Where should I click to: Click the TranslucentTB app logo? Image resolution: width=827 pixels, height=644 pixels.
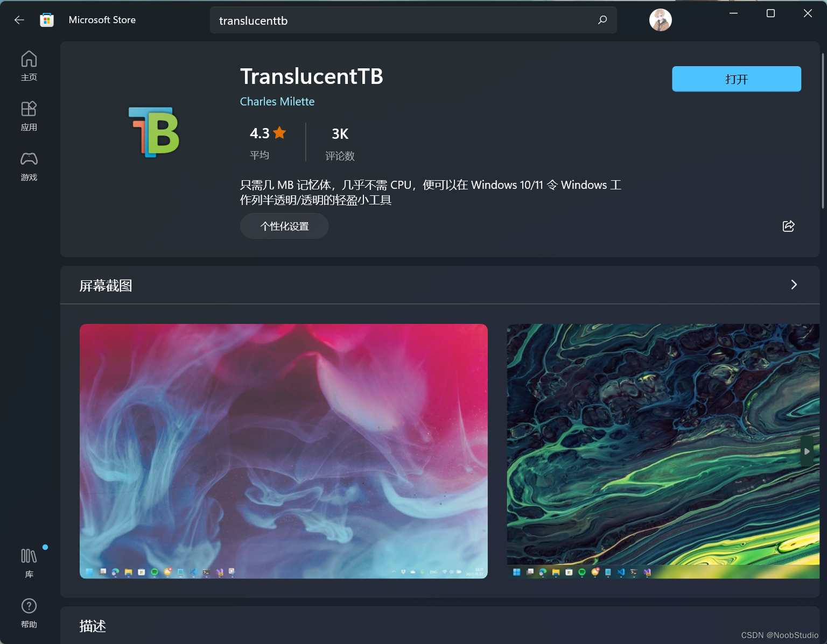pyautogui.click(x=154, y=132)
